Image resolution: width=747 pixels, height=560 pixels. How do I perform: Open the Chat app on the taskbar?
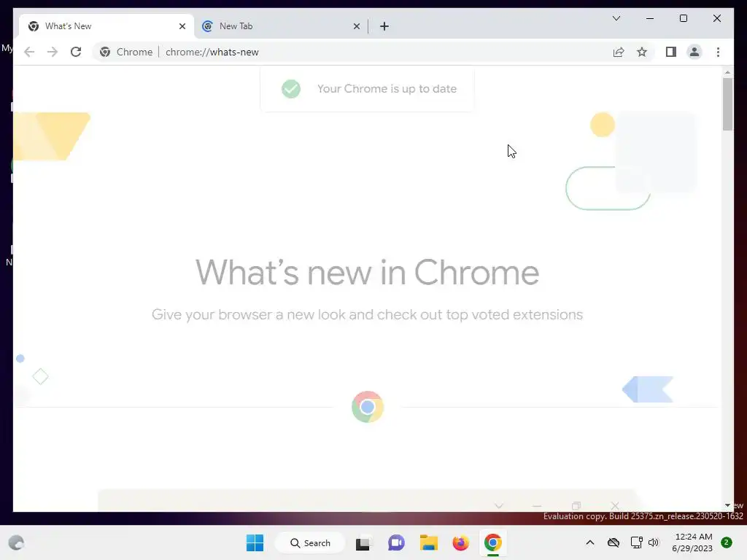[396, 542]
